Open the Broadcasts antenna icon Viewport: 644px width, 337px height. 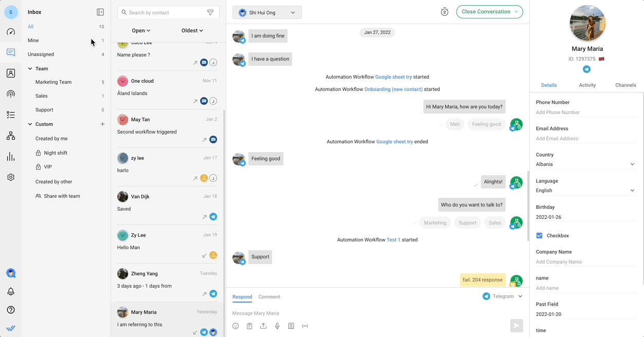click(x=11, y=94)
